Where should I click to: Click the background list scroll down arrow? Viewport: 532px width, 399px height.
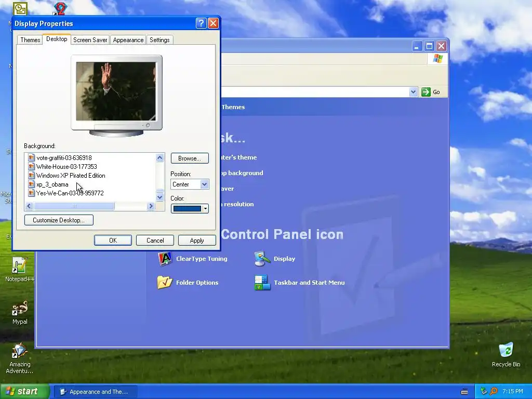(160, 197)
